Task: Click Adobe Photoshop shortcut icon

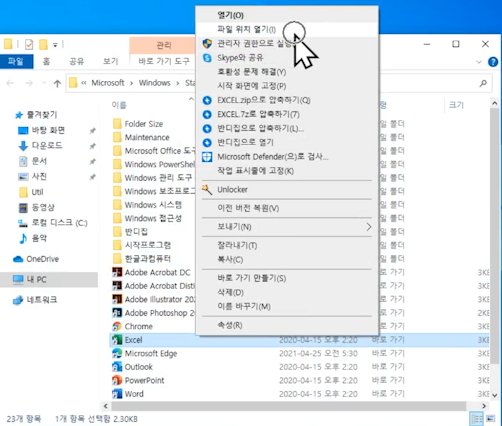Action: (x=117, y=313)
